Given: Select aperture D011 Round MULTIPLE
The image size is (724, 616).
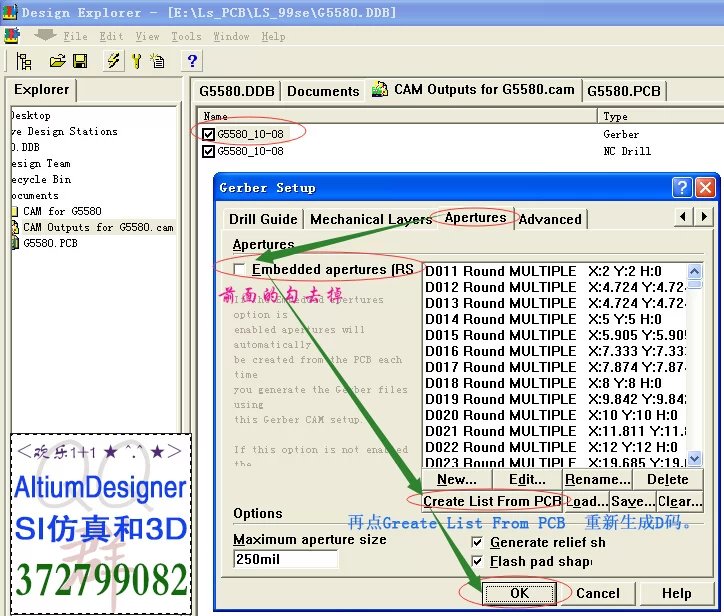Looking at the screenshot, I should click(x=554, y=271).
